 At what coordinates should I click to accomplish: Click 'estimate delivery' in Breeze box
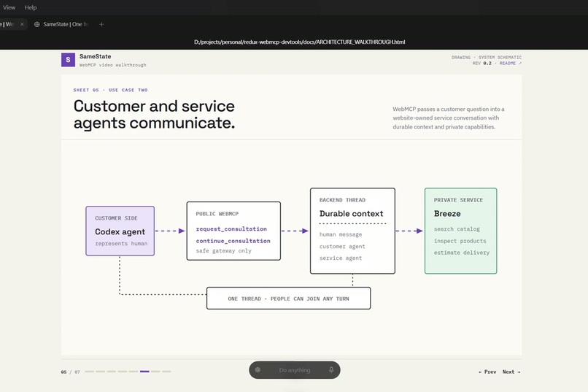462,253
